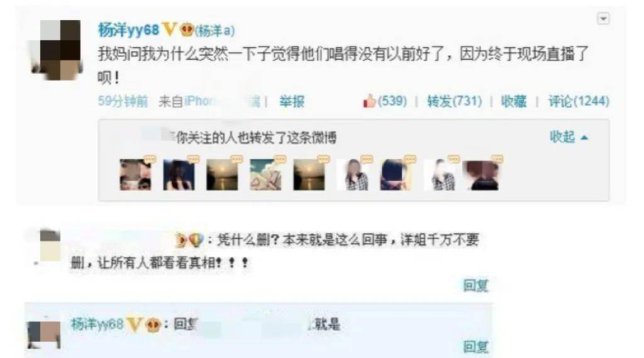Open the post options dropdown arrow

tap(602, 19)
